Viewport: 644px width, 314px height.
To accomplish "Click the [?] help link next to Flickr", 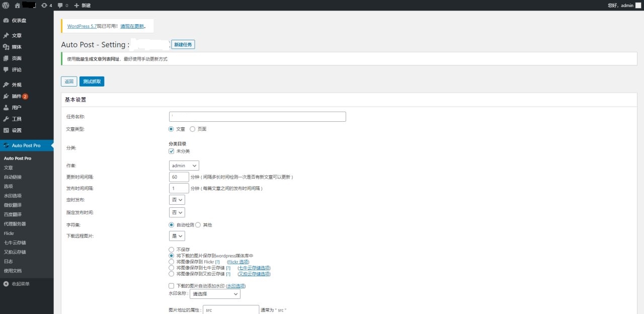I will 217,262.
